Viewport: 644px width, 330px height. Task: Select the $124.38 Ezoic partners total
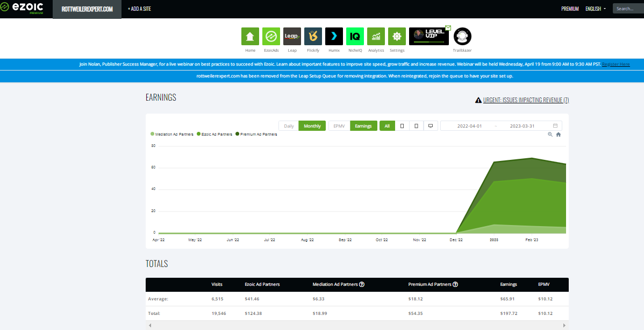point(253,313)
